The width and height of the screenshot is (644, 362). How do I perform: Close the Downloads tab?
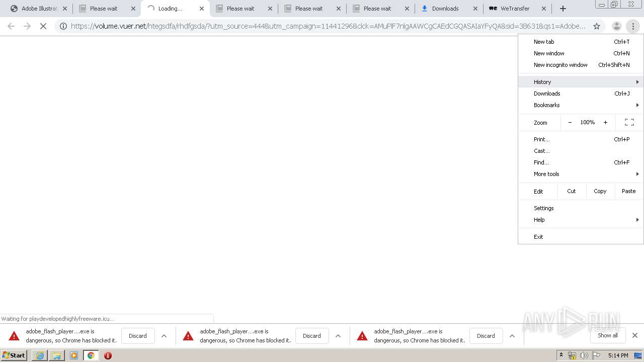(x=475, y=9)
